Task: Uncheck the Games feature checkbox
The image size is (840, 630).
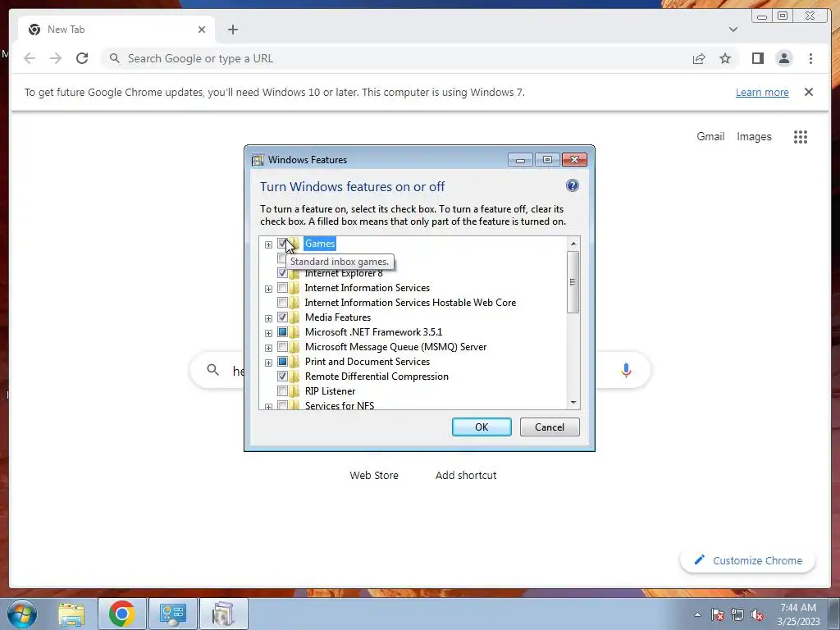Action: click(x=282, y=244)
